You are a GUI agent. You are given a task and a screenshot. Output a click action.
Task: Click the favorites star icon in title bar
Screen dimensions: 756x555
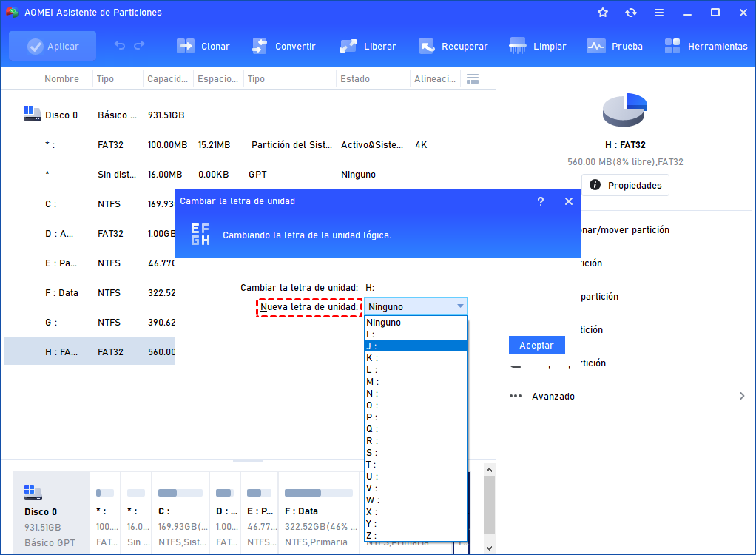click(603, 13)
